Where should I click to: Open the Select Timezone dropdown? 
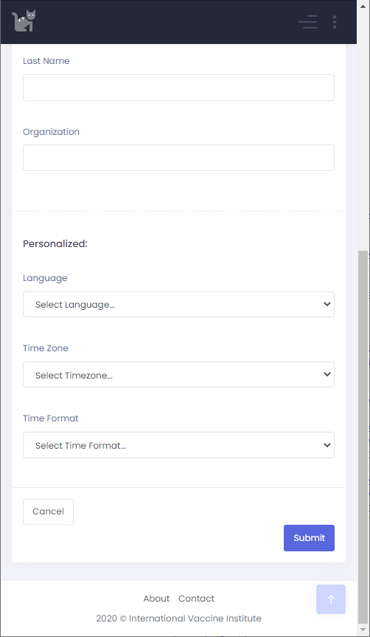tap(179, 375)
